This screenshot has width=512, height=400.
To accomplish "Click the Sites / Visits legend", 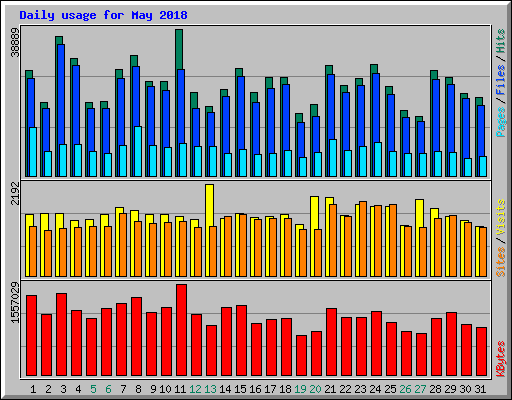I will coord(501,238).
